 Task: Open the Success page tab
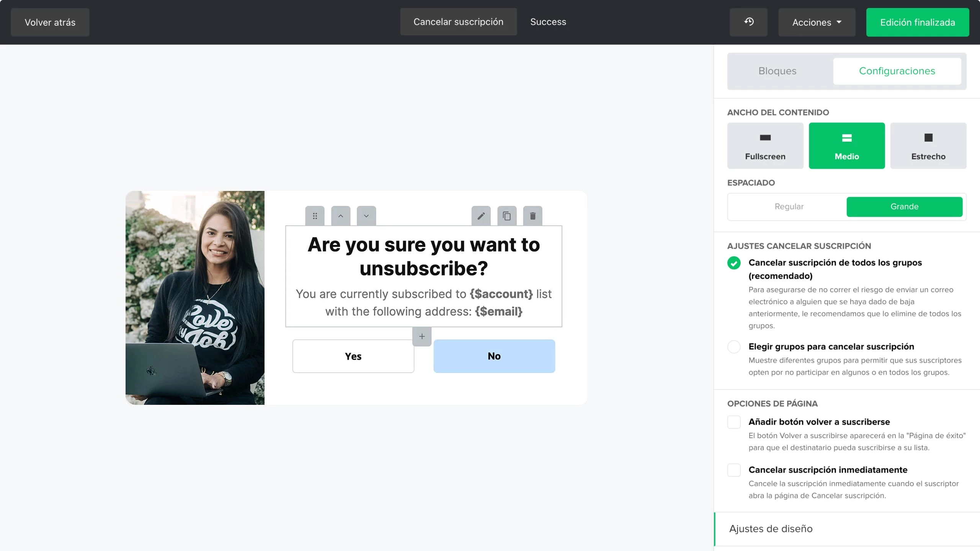548,22
